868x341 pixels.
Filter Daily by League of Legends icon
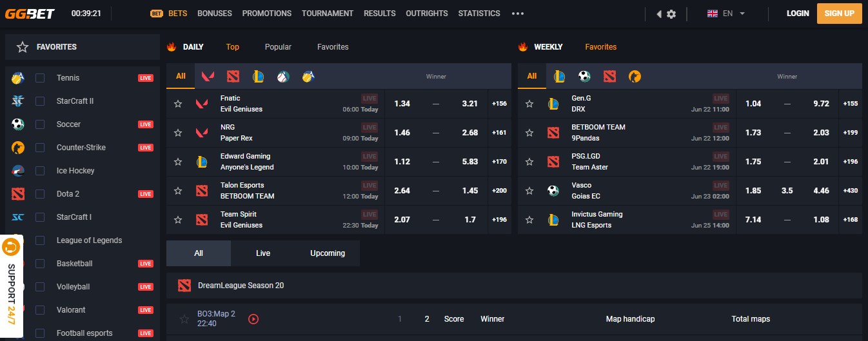258,77
